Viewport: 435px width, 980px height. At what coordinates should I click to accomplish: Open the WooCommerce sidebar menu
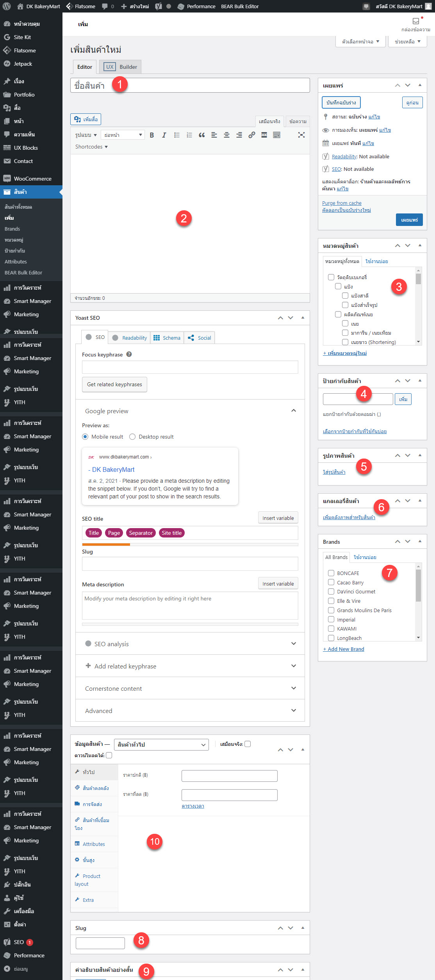click(32, 179)
